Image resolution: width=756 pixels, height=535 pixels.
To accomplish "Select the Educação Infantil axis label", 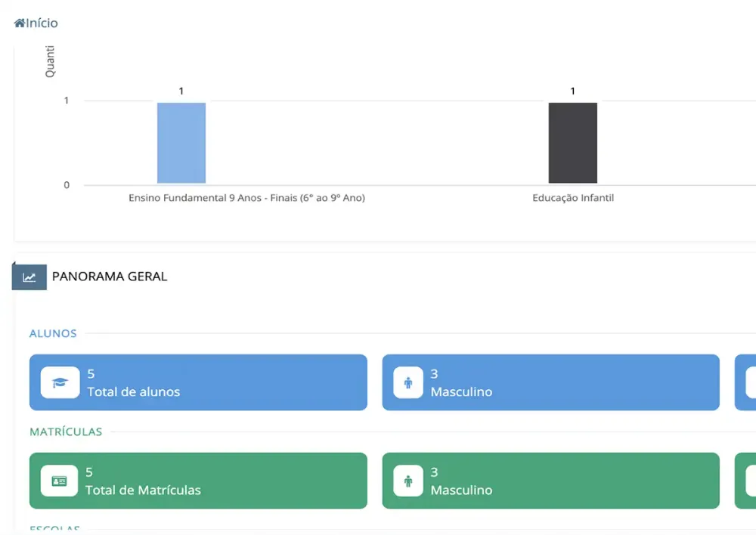I will (573, 198).
